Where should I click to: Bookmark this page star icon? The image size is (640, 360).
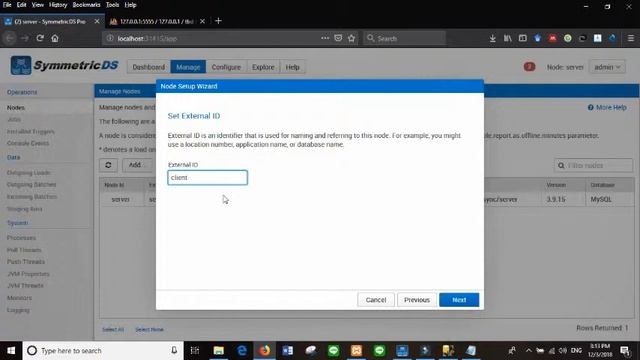tap(351, 38)
